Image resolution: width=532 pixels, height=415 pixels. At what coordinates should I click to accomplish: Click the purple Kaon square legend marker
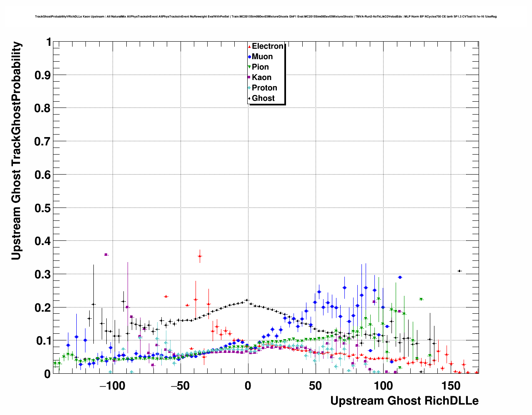(x=249, y=77)
